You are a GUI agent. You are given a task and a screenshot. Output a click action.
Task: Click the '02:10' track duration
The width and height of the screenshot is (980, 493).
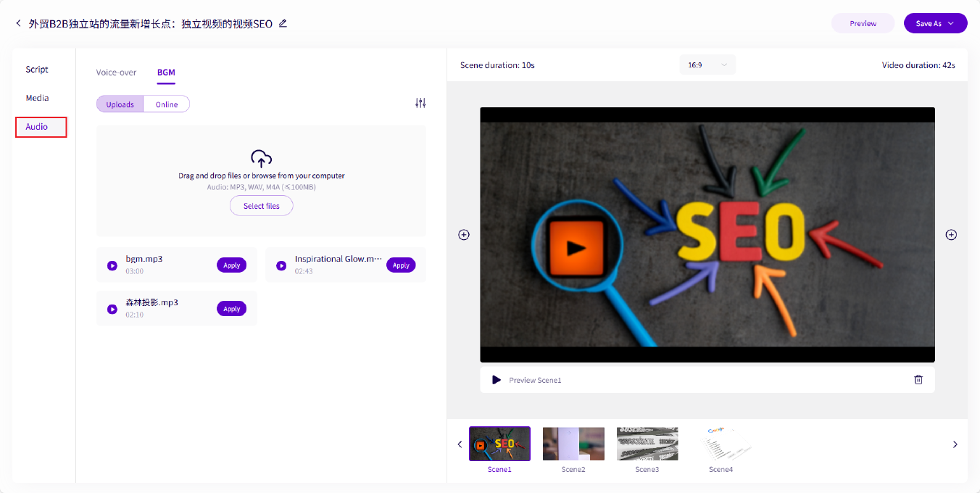click(x=134, y=315)
